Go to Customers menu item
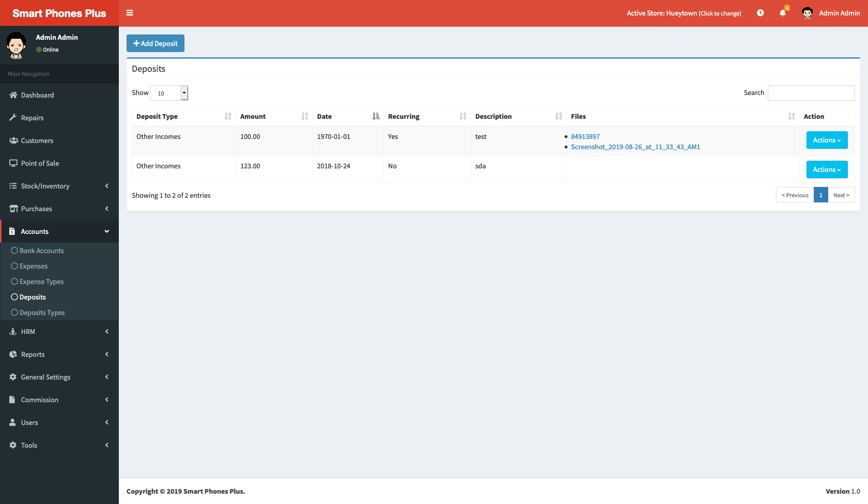The width and height of the screenshot is (868, 504). [59, 140]
